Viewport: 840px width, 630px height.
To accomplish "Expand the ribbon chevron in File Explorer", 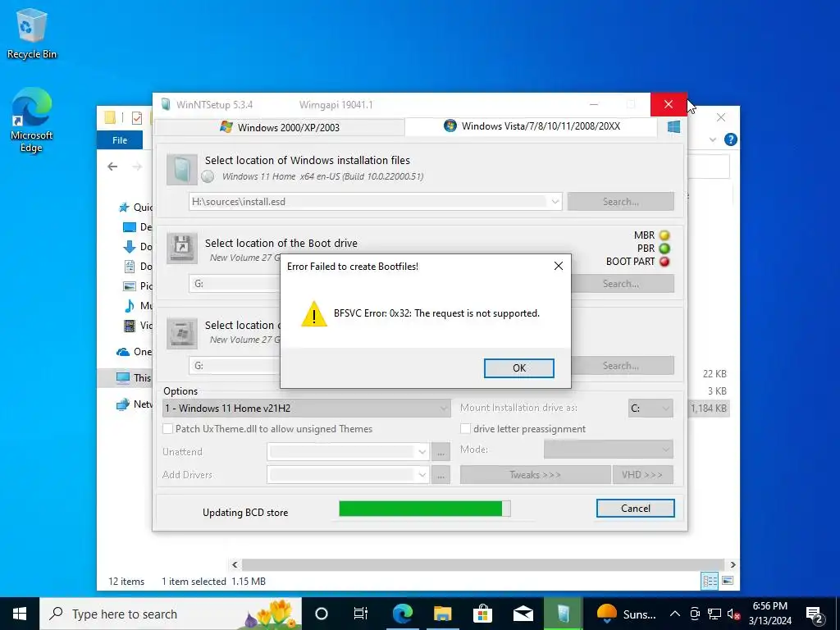I will point(713,139).
